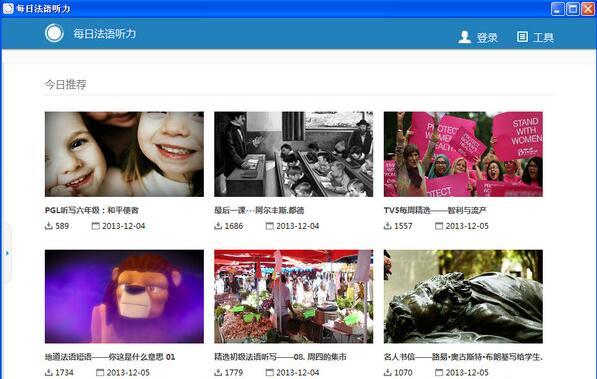Click calendar icon under the classroom photo
The width and height of the screenshot is (597, 379).
270,226
